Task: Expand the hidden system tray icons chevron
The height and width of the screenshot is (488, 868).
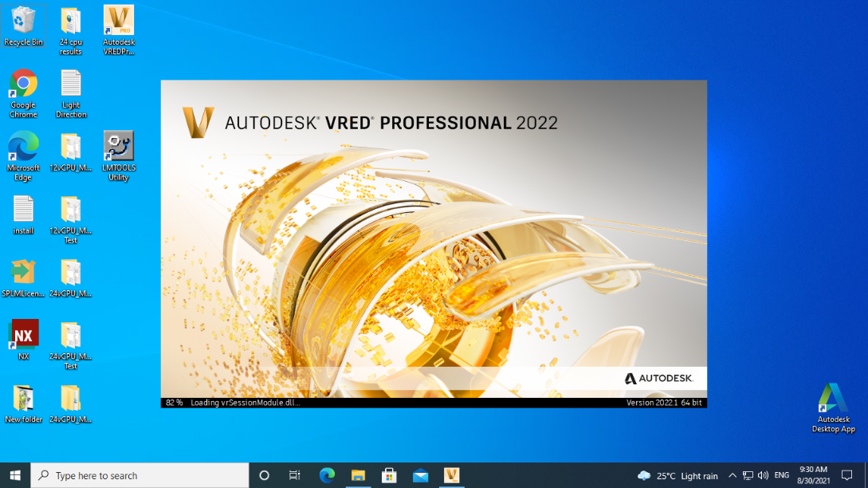Action: tap(732, 476)
